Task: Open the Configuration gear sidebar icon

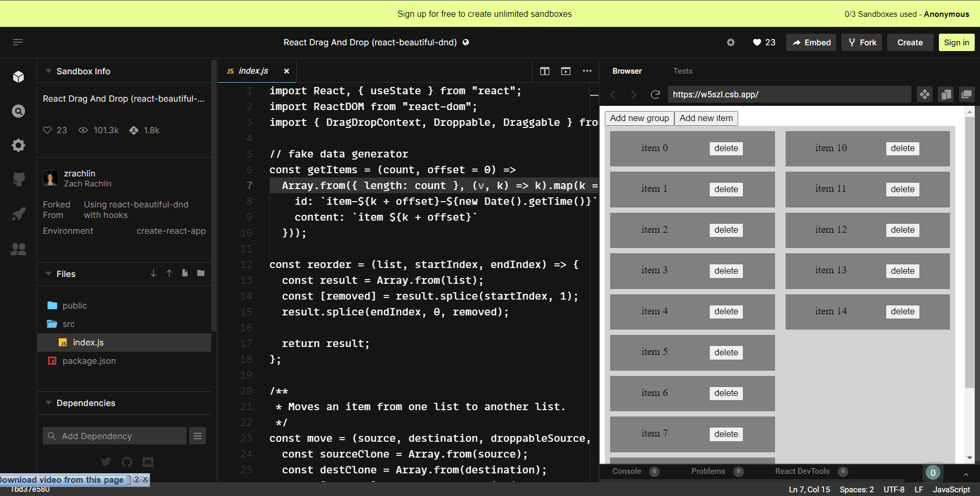Action: 18,145
